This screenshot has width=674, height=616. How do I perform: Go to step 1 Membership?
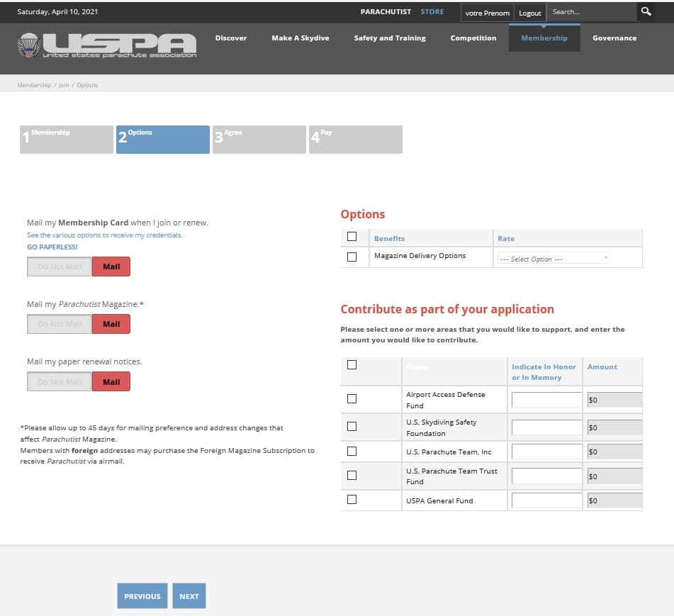point(67,139)
